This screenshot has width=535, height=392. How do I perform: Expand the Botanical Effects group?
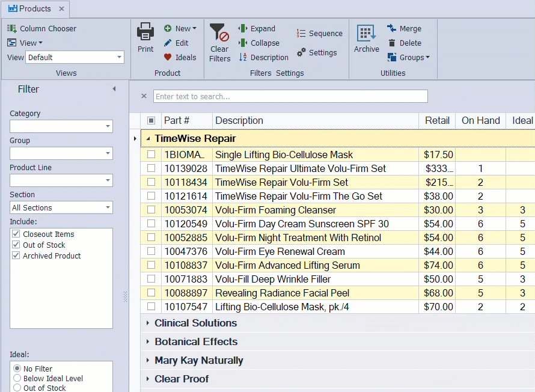pyautogui.click(x=148, y=341)
